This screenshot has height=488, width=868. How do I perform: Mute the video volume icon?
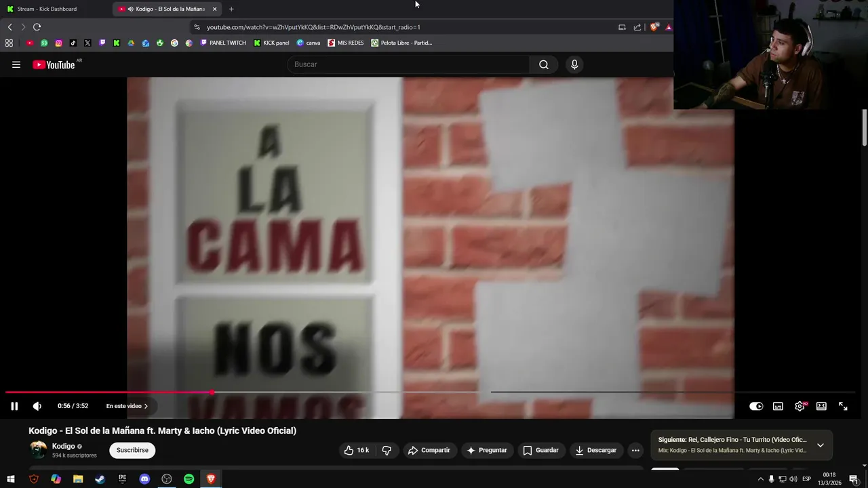pyautogui.click(x=37, y=406)
